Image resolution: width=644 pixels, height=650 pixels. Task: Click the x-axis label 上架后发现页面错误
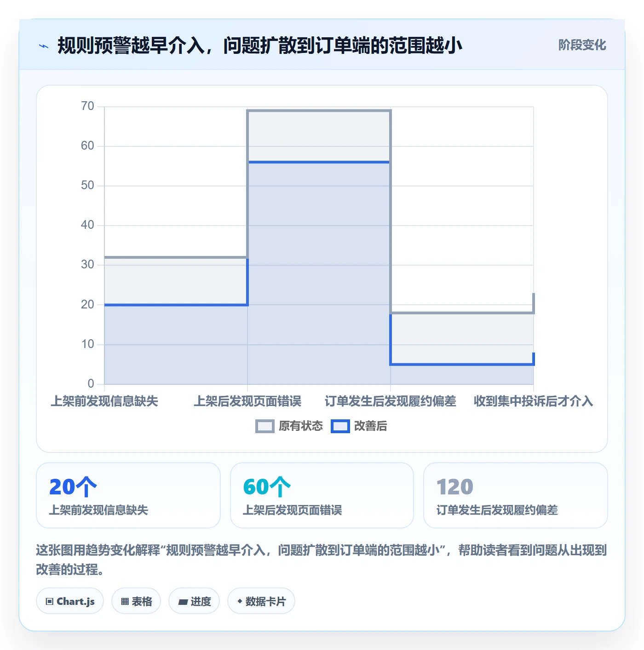(x=247, y=401)
